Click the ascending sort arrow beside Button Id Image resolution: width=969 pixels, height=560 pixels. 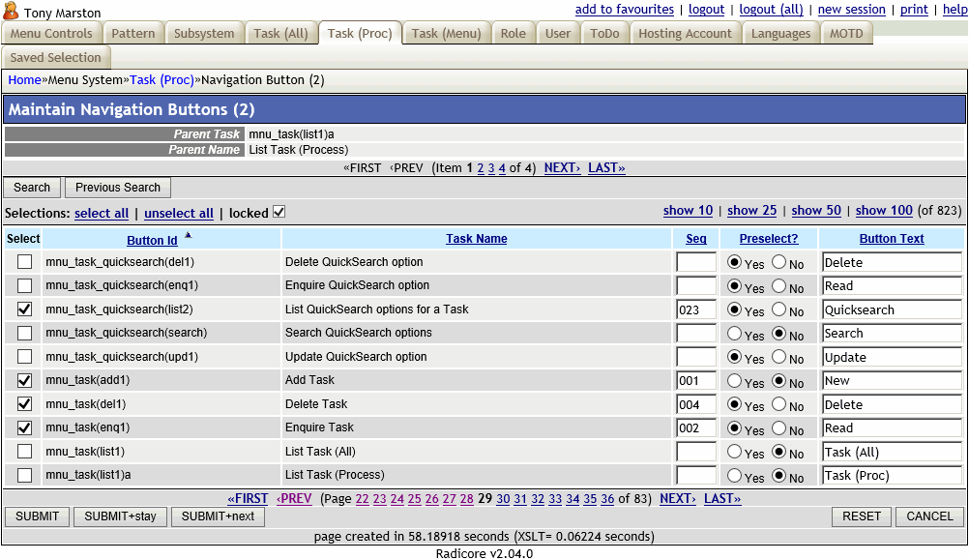coord(188,234)
